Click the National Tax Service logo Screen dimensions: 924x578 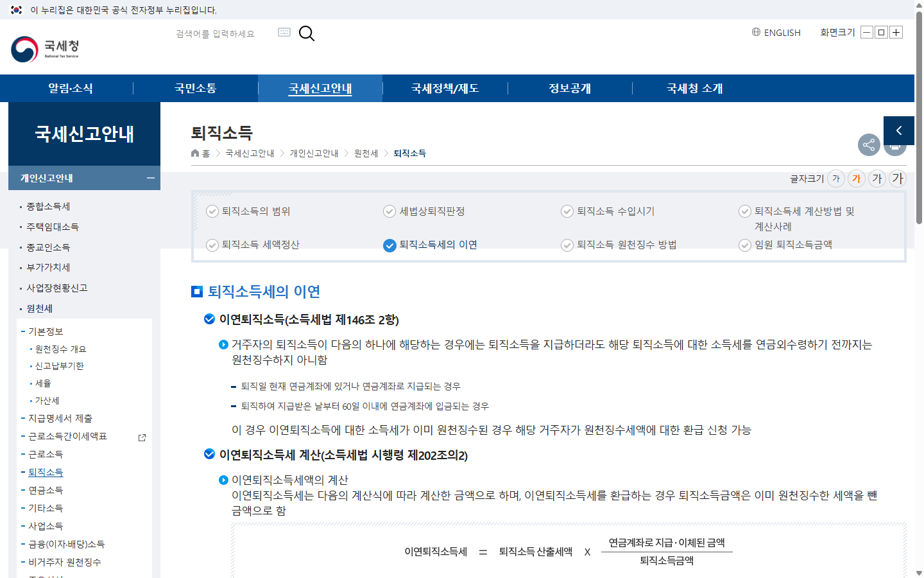click(45, 49)
